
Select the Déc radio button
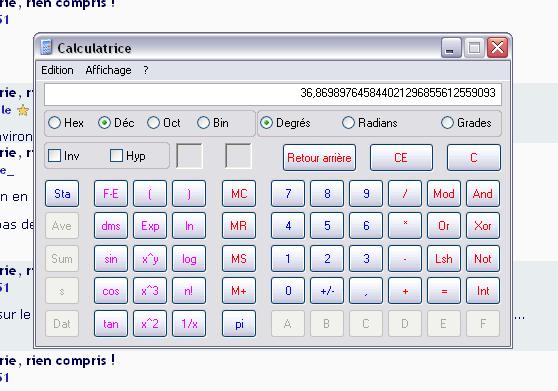coord(116,123)
